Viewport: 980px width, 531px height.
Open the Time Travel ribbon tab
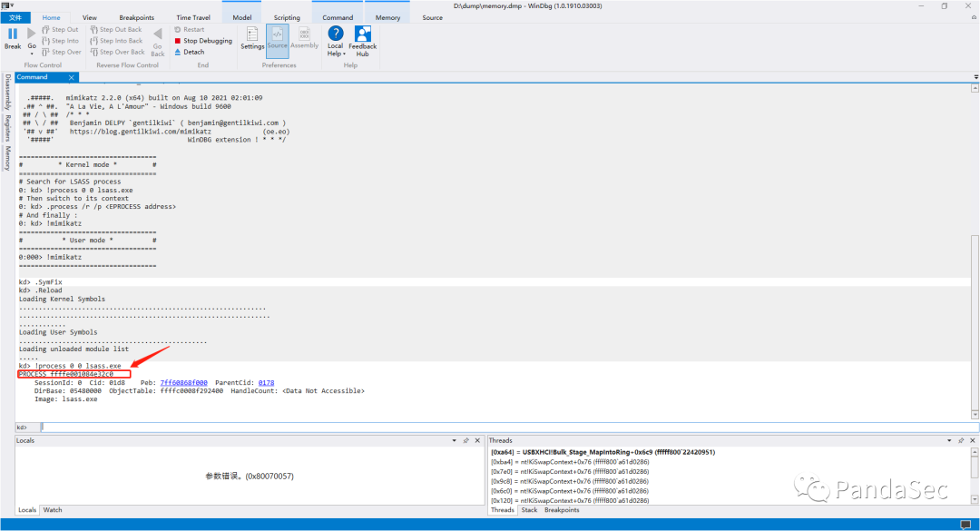[193, 17]
